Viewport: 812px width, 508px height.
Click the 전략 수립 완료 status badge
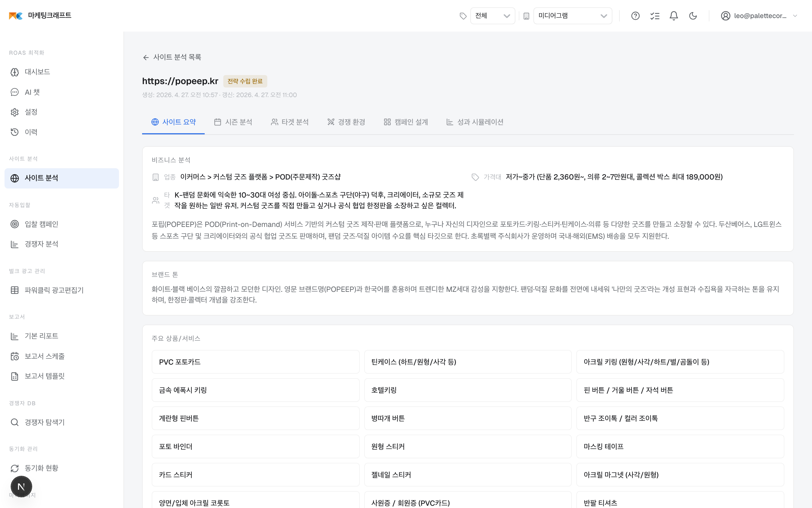pyautogui.click(x=245, y=81)
